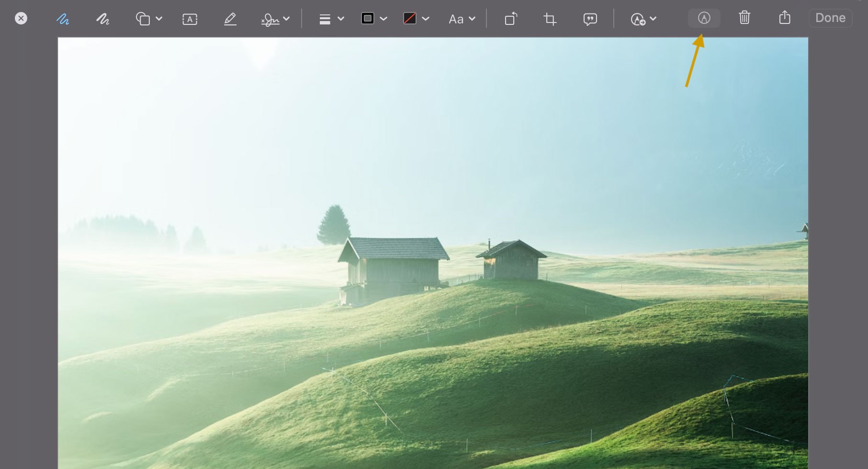Click the Border Color black swatch
This screenshot has width=868, height=469.
[x=368, y=19]
